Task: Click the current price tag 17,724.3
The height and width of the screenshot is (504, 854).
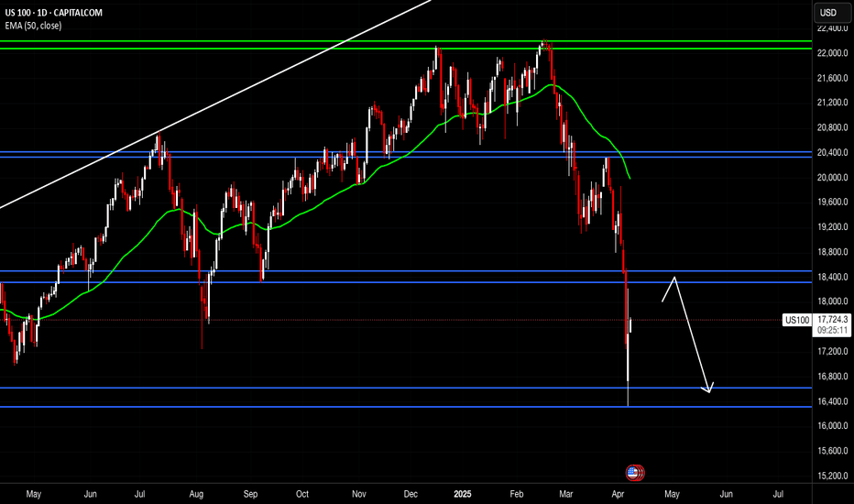Action: coord(833,319)
